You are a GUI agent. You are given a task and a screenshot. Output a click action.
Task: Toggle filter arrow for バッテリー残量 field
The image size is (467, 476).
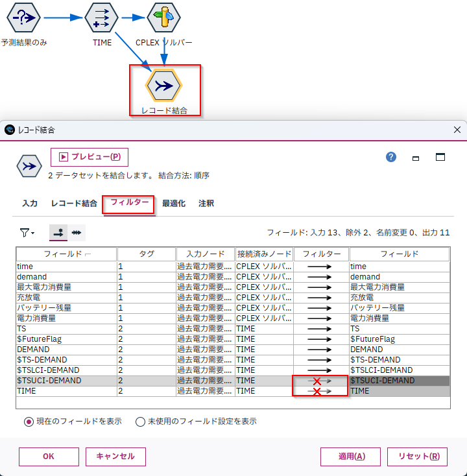pyautogui.click(x=319, y=308)
